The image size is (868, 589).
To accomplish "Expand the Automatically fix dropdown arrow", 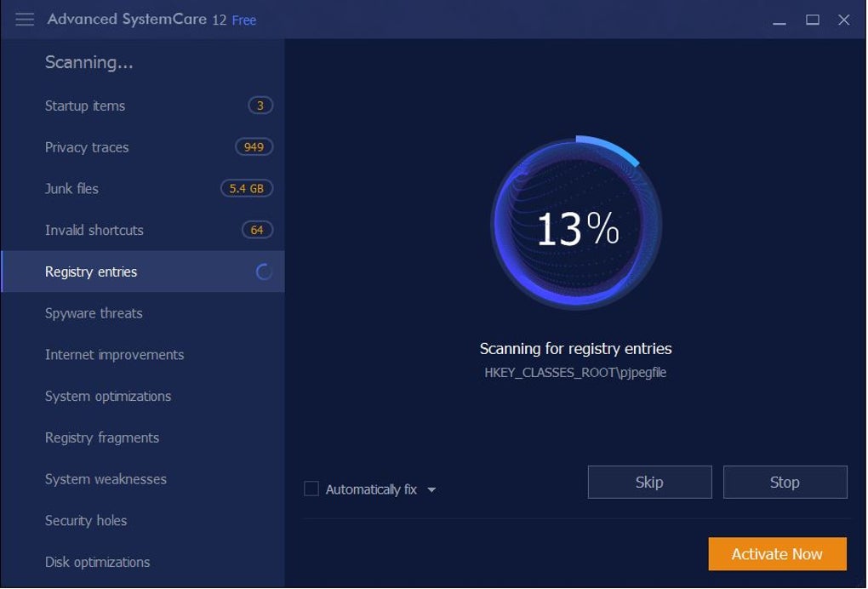I will point(431,490).
